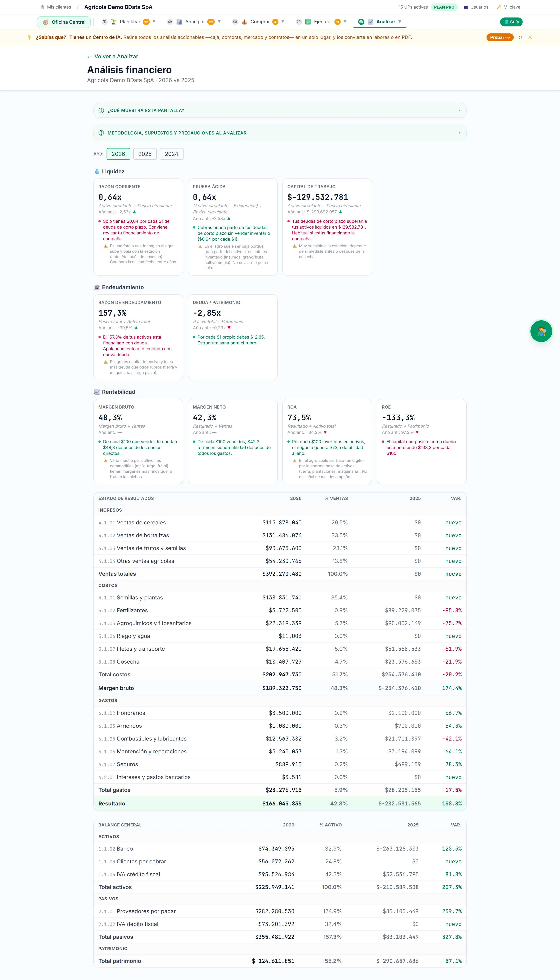Viewport: 560px width, 980px height.
Task: Click the Liquidez water drop icon
Action: click(x=97, y=171)
